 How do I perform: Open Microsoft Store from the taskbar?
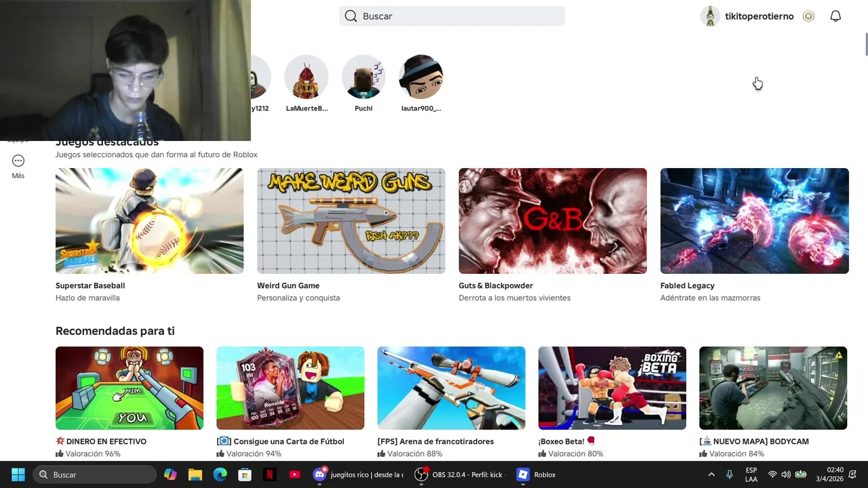pyautogui.click(x=245, y=474)
